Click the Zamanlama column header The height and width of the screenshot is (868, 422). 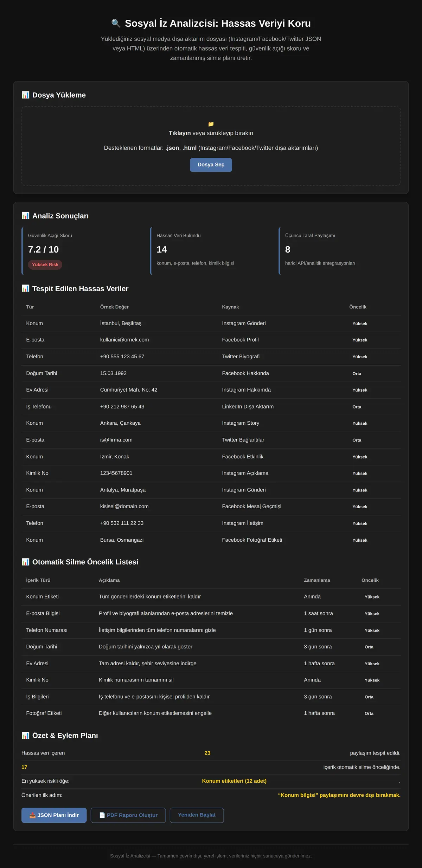[317, 580]
